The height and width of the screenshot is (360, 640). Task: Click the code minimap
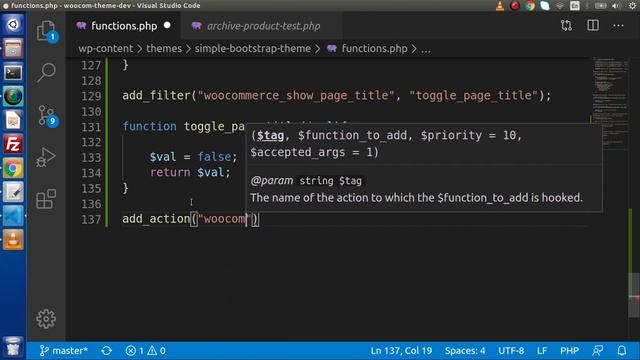(610, 102)
